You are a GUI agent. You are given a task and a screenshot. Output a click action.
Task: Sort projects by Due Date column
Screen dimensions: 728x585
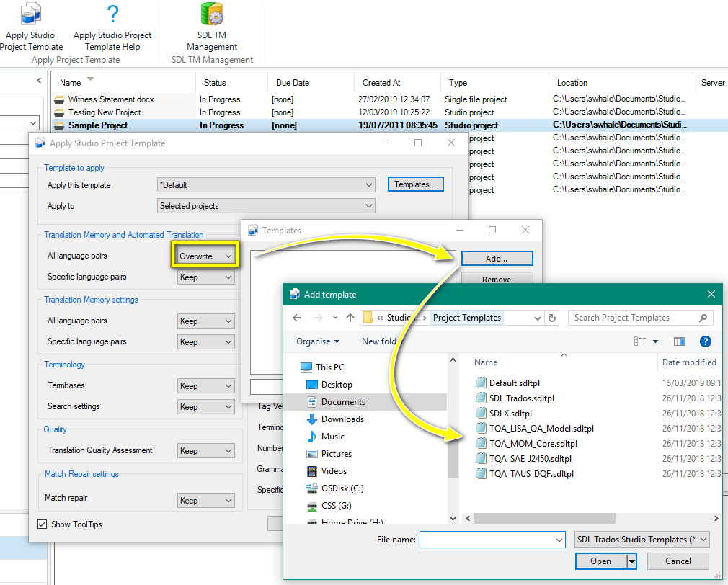click(x=292, y=83)
